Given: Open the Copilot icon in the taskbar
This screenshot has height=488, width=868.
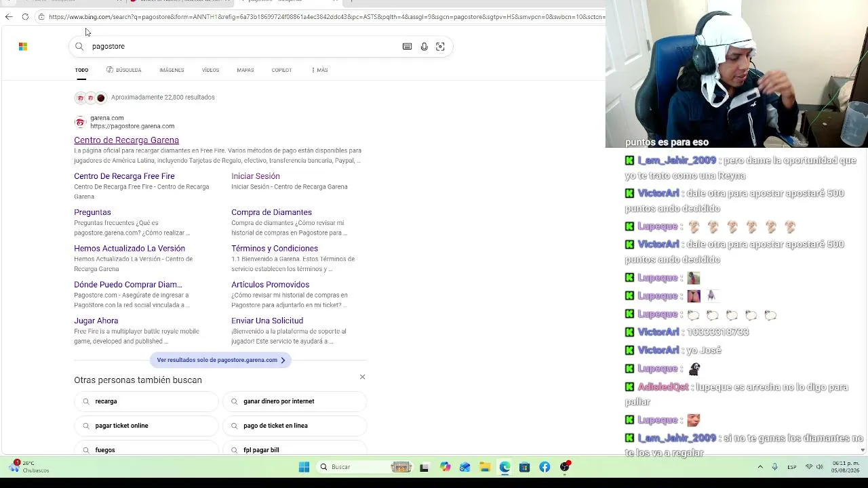Looking at the screenshot, I should (x=445, y=467).
